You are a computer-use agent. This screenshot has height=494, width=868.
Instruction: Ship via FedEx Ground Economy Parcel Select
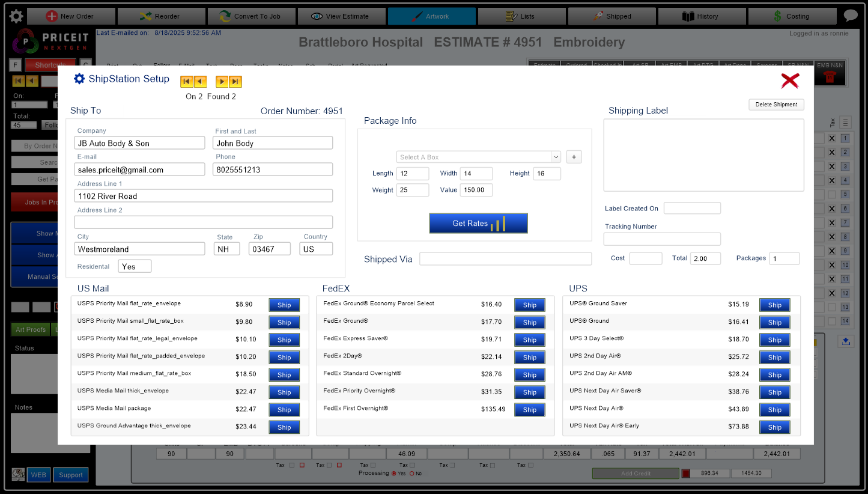(530, 305)
